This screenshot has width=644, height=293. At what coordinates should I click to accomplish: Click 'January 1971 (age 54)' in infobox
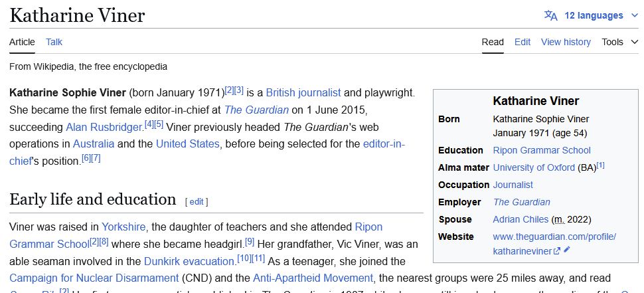pos(540,133)
